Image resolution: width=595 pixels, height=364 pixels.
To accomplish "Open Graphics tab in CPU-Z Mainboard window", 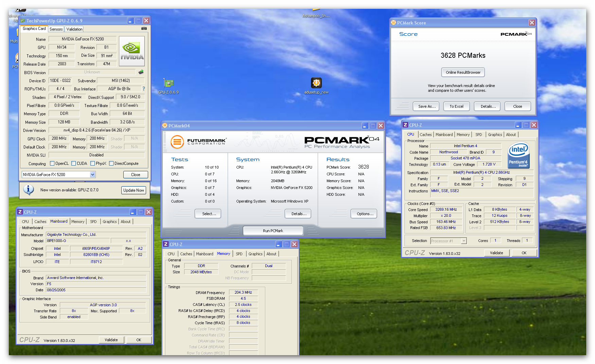I will (110, 222).
